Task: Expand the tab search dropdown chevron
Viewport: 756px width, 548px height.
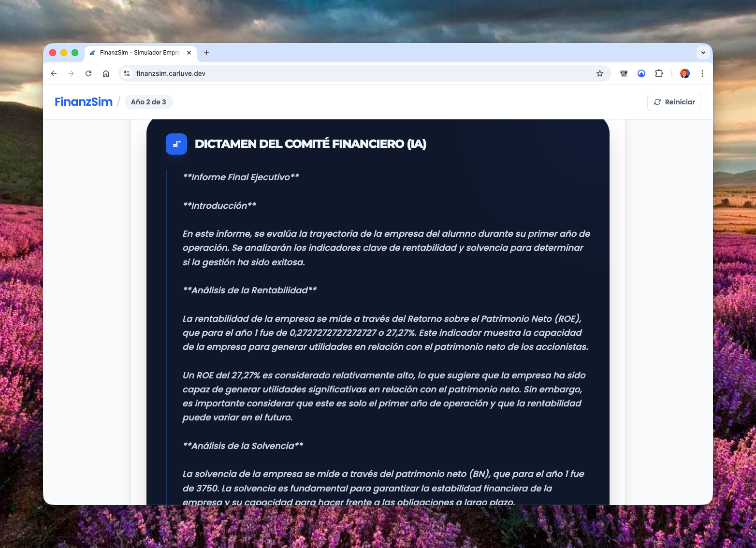Action: click(703, 53)
